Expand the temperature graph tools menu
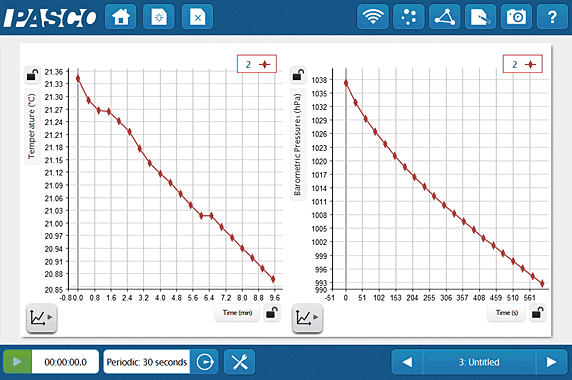This screenshot has height=380, width=572. [x=42, y=318]
